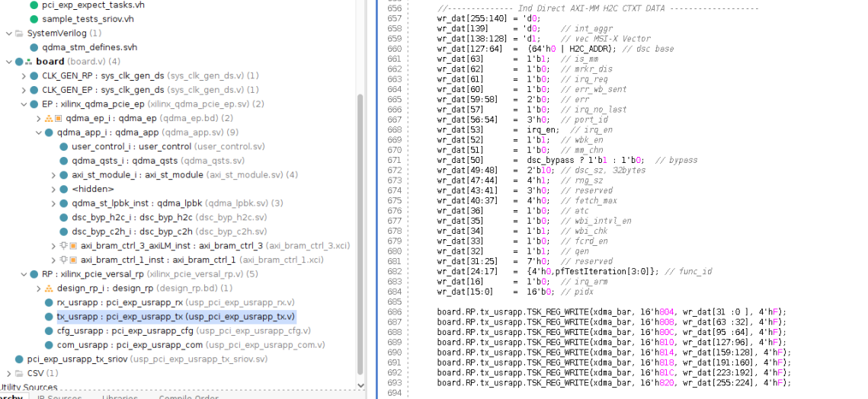This screenshot has width=868, height=399.
Task: Click the board top-module hierarchy icon
Action: click(x=29, y=62)
